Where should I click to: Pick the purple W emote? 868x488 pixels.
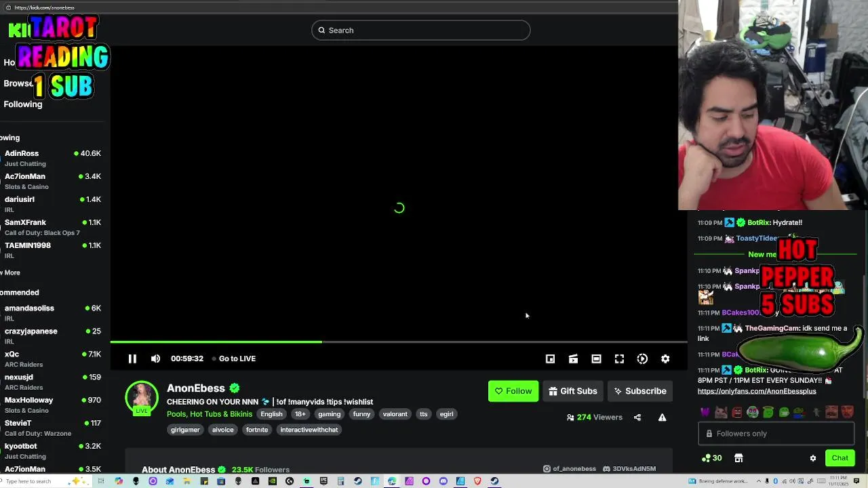click(x=705, y=412)
